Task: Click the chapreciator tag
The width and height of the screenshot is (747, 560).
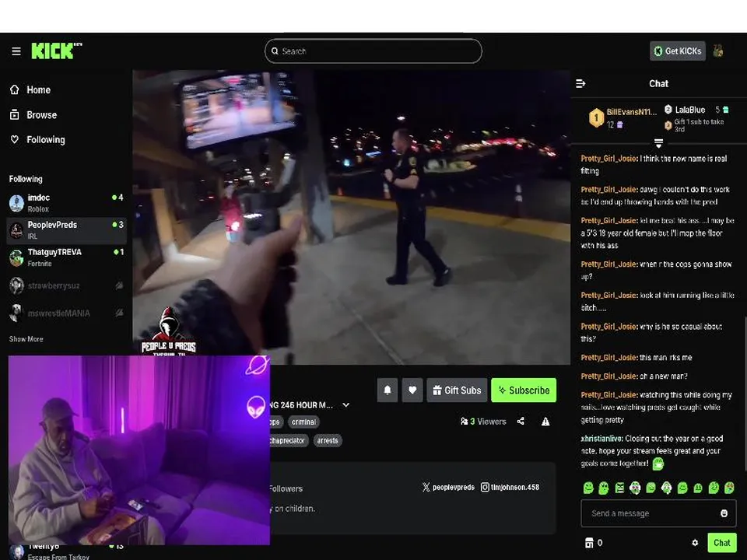Action: tap(287, 440)
